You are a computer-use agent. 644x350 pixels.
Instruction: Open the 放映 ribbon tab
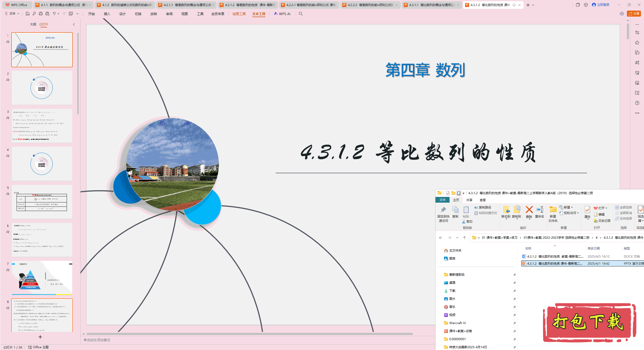tap(154, 14)
